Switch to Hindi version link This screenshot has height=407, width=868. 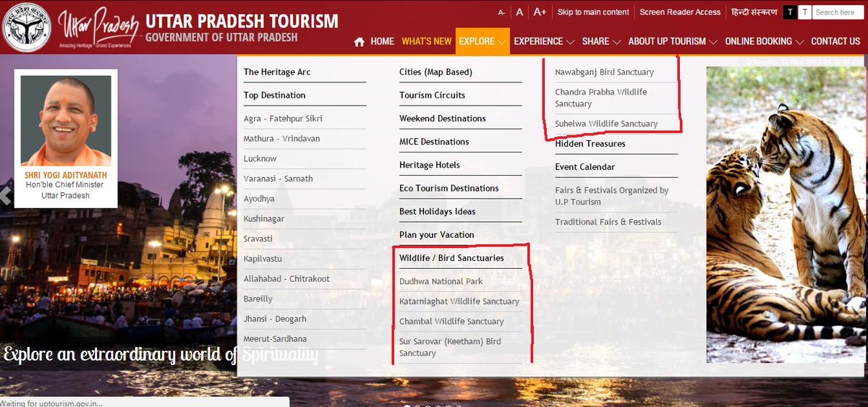(754, 12)
